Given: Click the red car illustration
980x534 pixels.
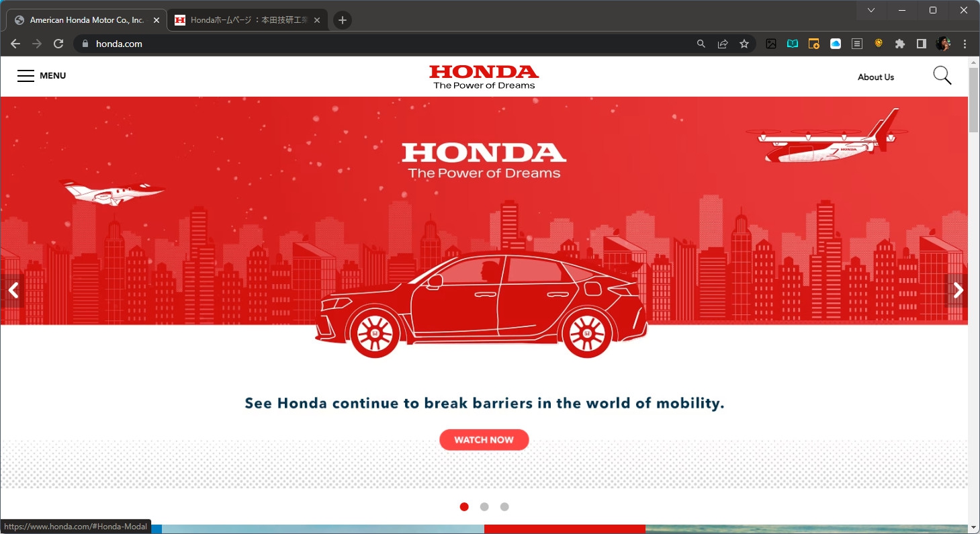Looking at the screenshot, I should coord(481,304).
